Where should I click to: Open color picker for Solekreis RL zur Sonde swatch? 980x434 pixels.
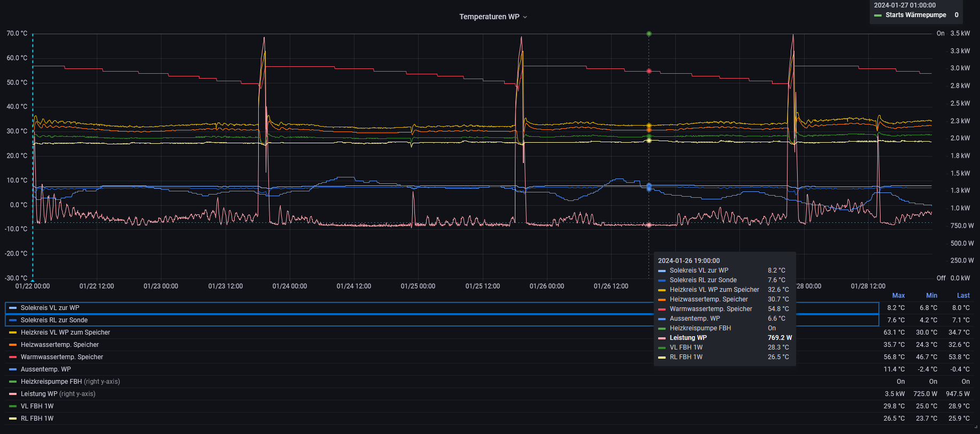point(13,320)
